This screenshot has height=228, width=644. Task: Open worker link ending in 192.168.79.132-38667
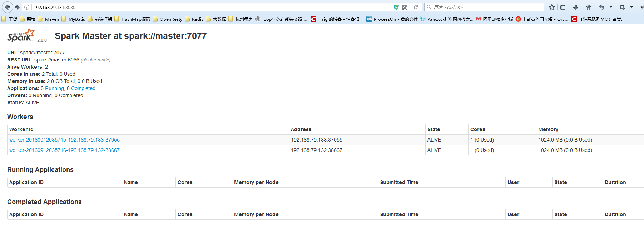click(64, 150)
